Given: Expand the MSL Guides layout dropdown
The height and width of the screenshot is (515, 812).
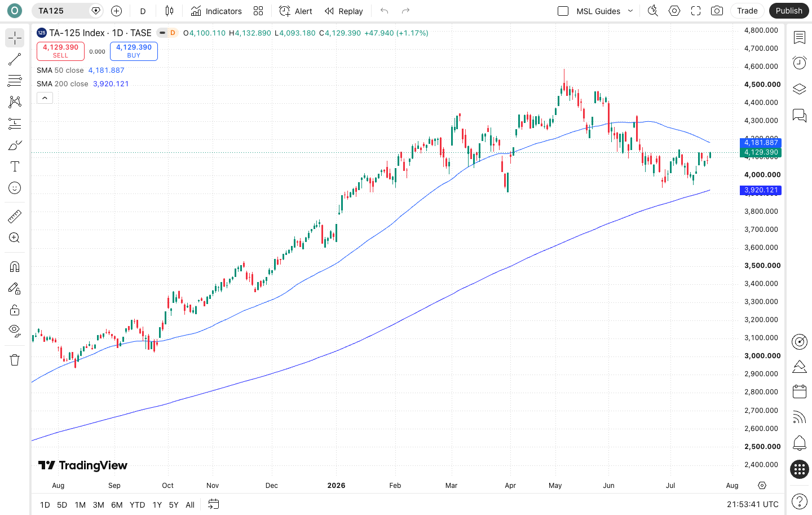Looking at the screenshot, I should click(630, 11).
